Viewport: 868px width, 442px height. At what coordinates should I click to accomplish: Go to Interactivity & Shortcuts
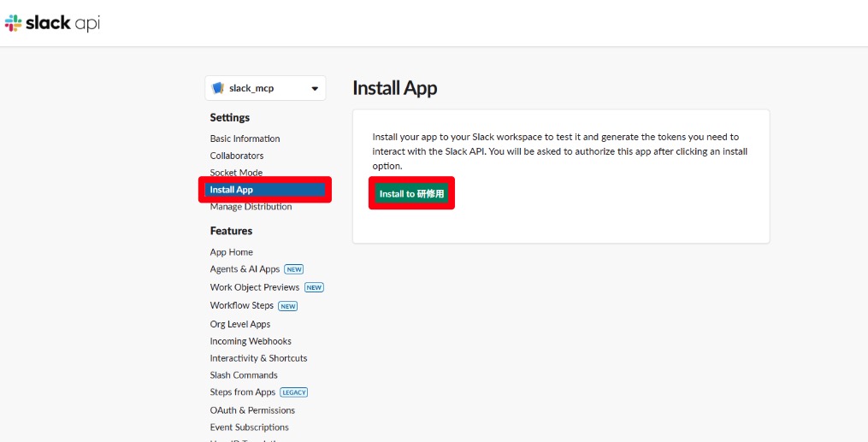258,358
